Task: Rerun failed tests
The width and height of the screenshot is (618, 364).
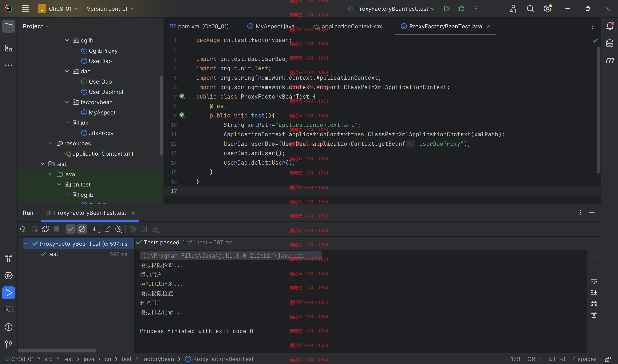Action: [35, 229]
